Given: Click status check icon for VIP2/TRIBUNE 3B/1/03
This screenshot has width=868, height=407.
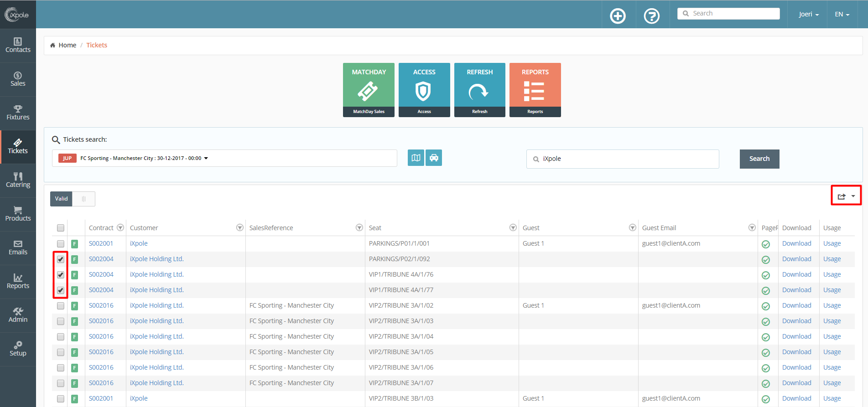Looking at the screenshot, I should [766, 399].
